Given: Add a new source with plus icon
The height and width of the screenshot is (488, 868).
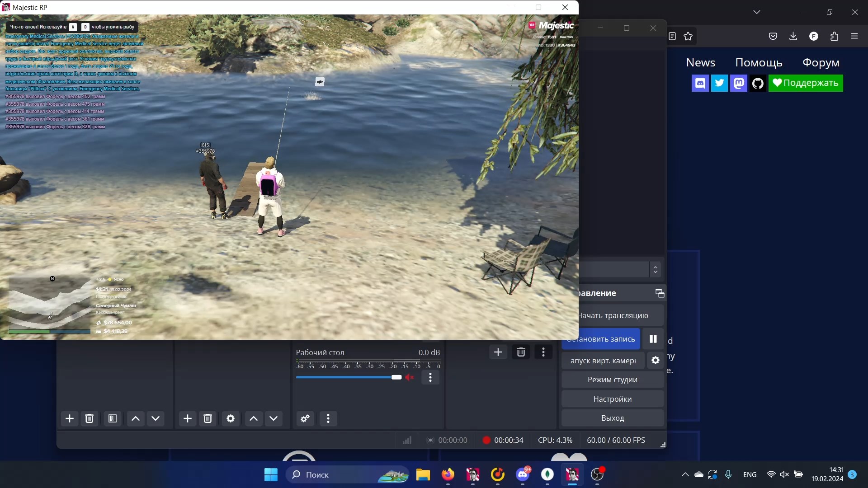Looking at the screenshot, I should 188,418.
